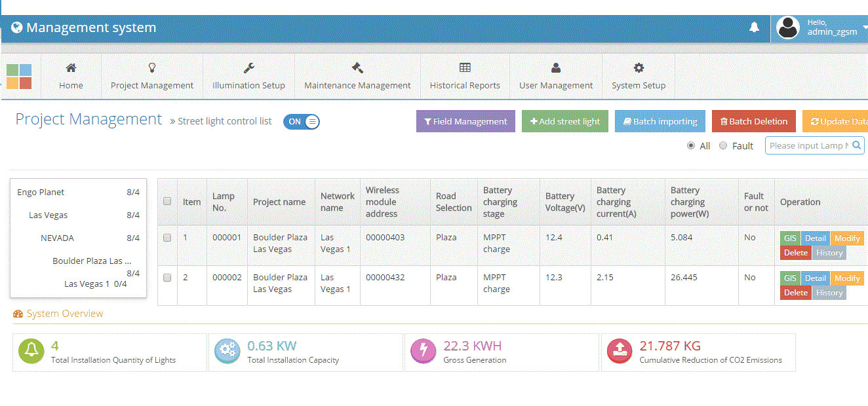Screen dimensions: 868x406
Task: Tick the select-all checkbox in table header
Action: 167,201
